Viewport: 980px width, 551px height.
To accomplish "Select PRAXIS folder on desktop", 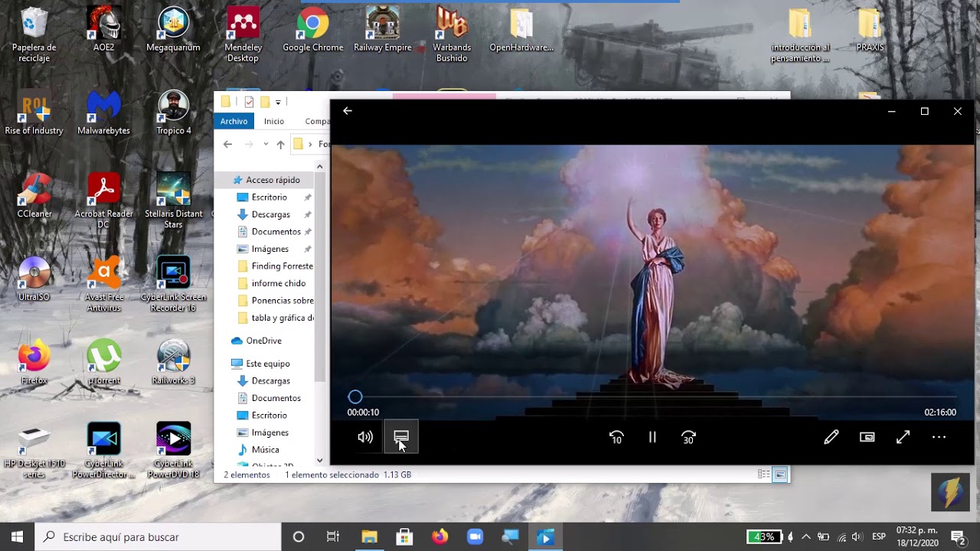I will [x=870, y=31].
